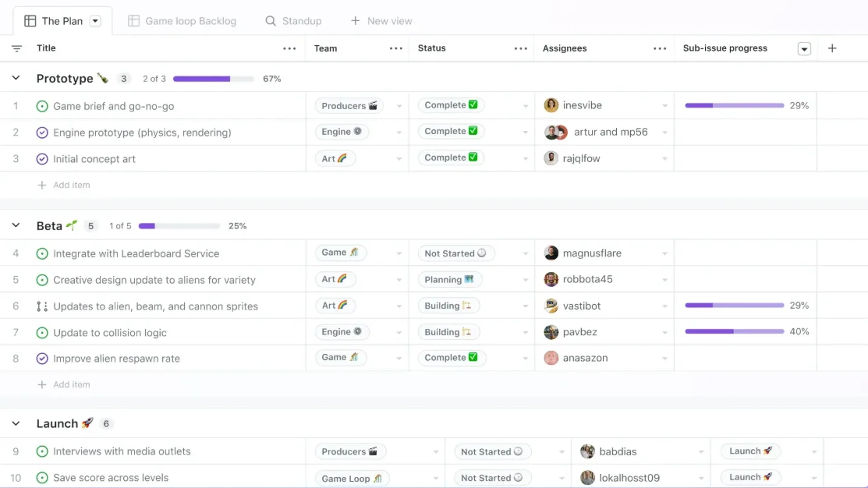Open Status dropdown for Leaderboard Service row

coord(526,253)
